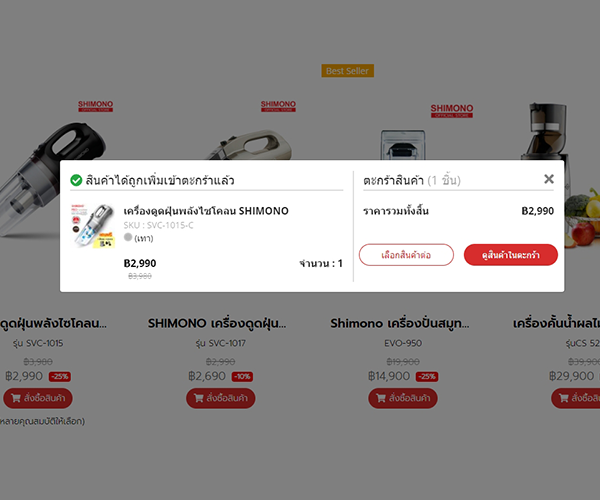
Task: Open product name 'เครื่องดูดฝุ่นพลังไซโคลน SHIMONO' in popup
Action: click(x=206, y=211)
